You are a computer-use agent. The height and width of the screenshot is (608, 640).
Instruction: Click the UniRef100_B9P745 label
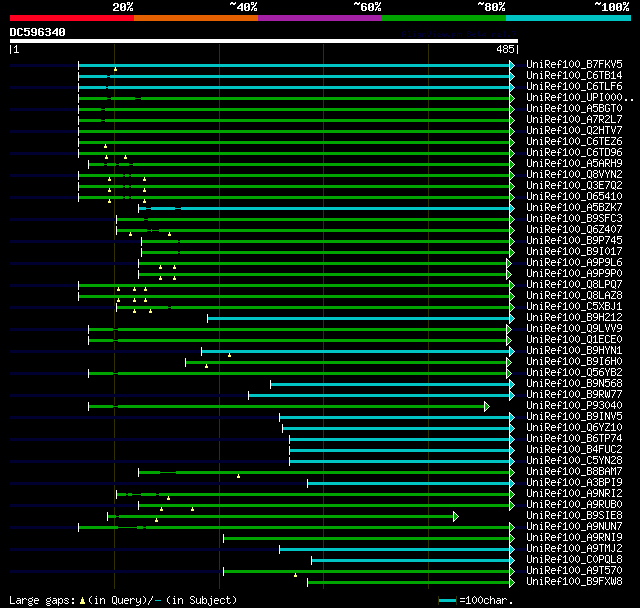574,241
